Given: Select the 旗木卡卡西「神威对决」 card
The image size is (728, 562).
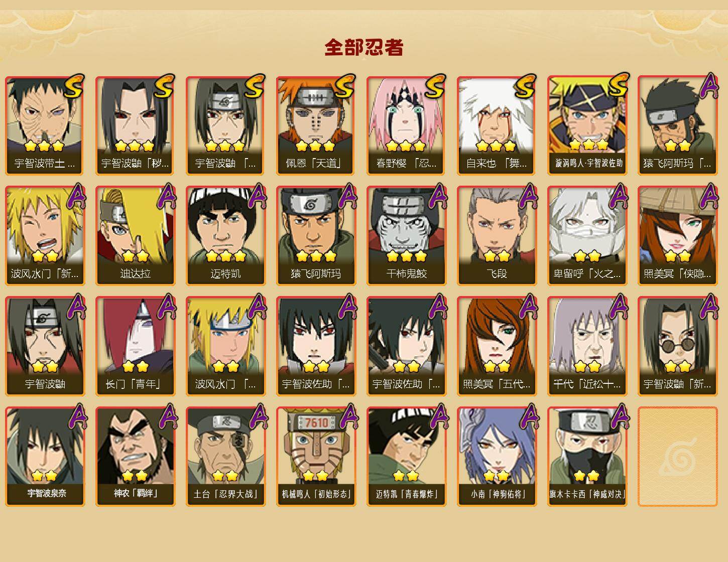Looking at the screenshot, I should 587,457.
